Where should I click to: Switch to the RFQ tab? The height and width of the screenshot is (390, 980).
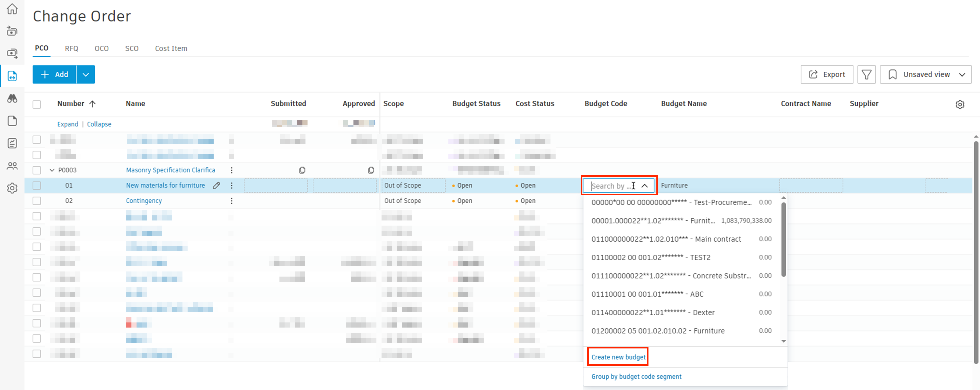(x=71, y=48)
